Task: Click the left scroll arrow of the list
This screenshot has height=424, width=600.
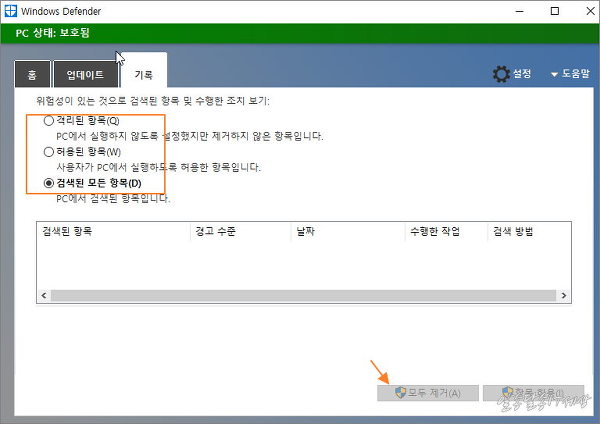Action: 44,296
